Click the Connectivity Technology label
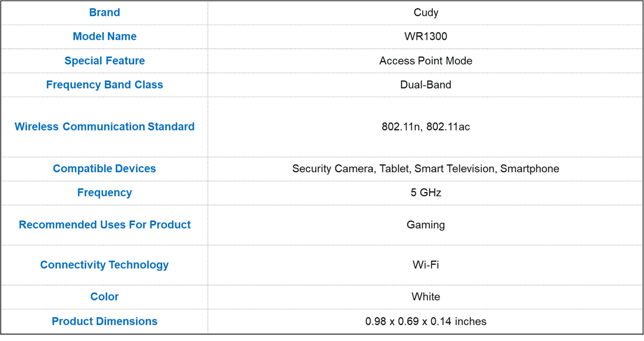 [x=104, y=265]
